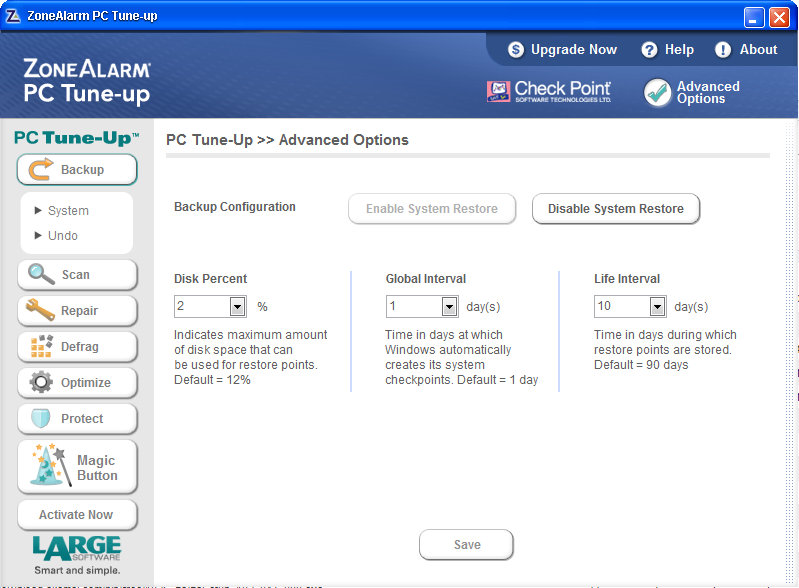The width and height of the screenshot is (799, 588).
Task: Open the Help menu text
Action: 679,49
